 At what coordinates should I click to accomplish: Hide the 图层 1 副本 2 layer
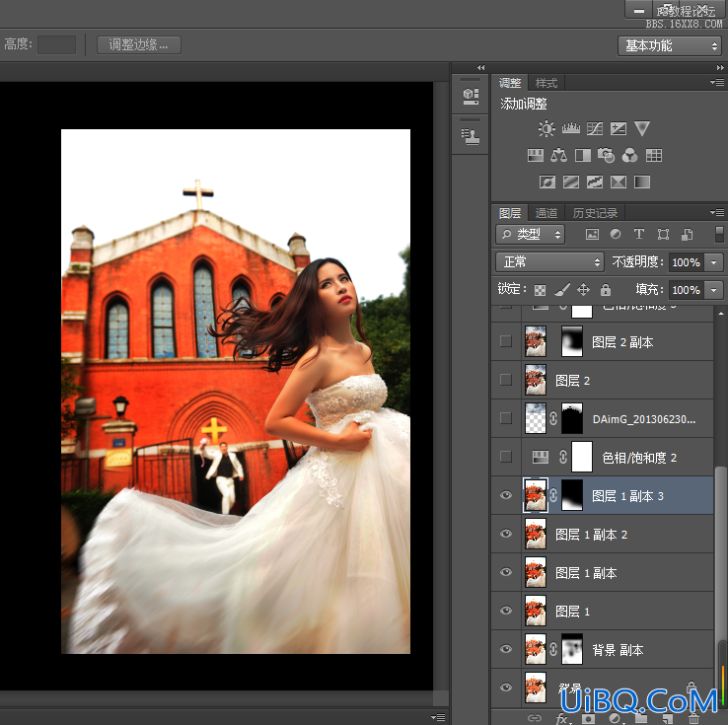click(x=506, y=535)
